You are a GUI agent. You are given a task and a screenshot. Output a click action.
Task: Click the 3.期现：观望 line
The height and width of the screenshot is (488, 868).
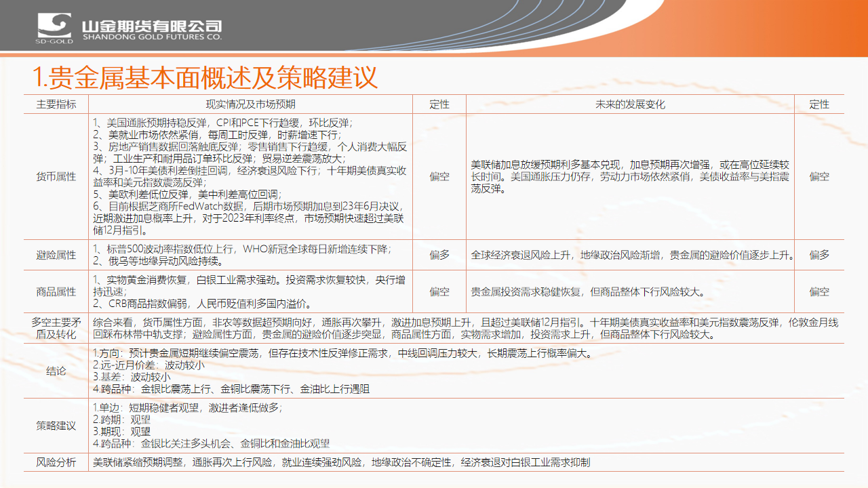[121, 431]
